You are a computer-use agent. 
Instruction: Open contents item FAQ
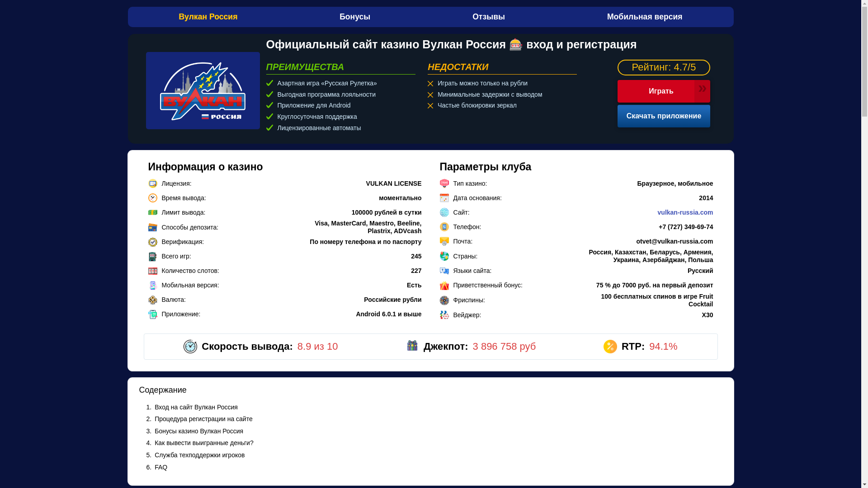coord(161,467)
